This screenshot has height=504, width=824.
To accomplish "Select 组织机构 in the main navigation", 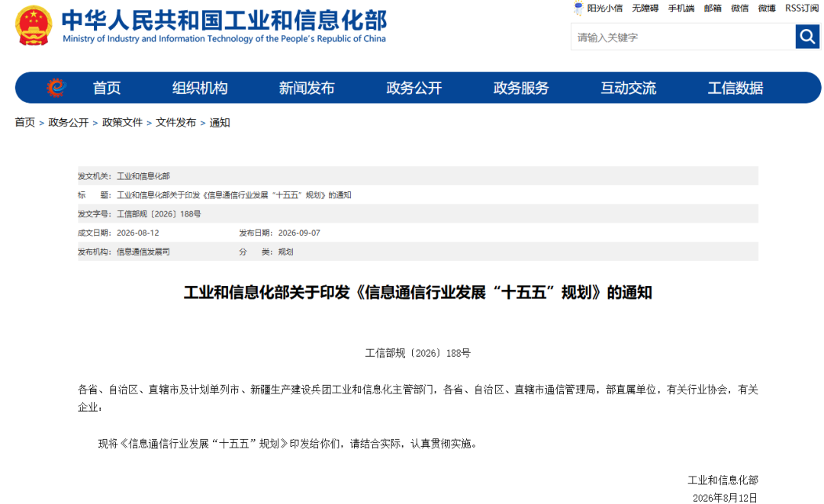I will click(x=200, y=88).
